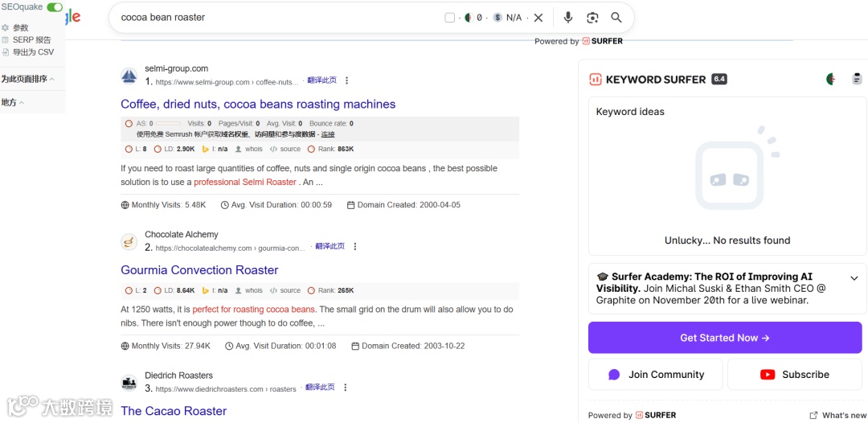Collapse the Surfer Academy announcement chevron
Viewport: 868px width, 423px height.
(x=854, y=278)
